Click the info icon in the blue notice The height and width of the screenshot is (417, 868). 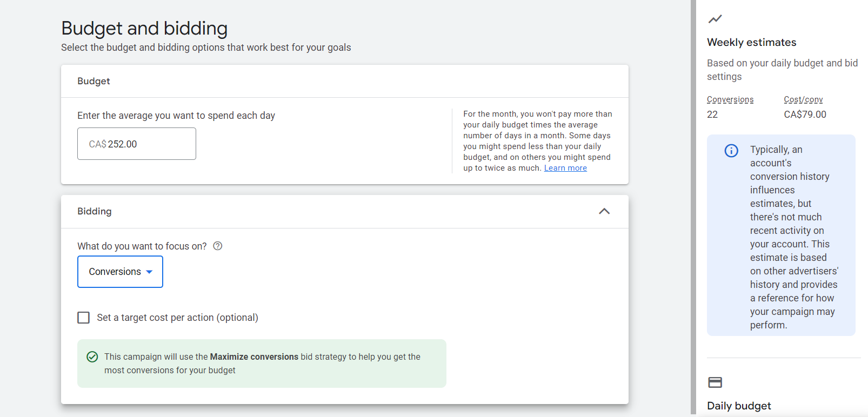point(731,151)
